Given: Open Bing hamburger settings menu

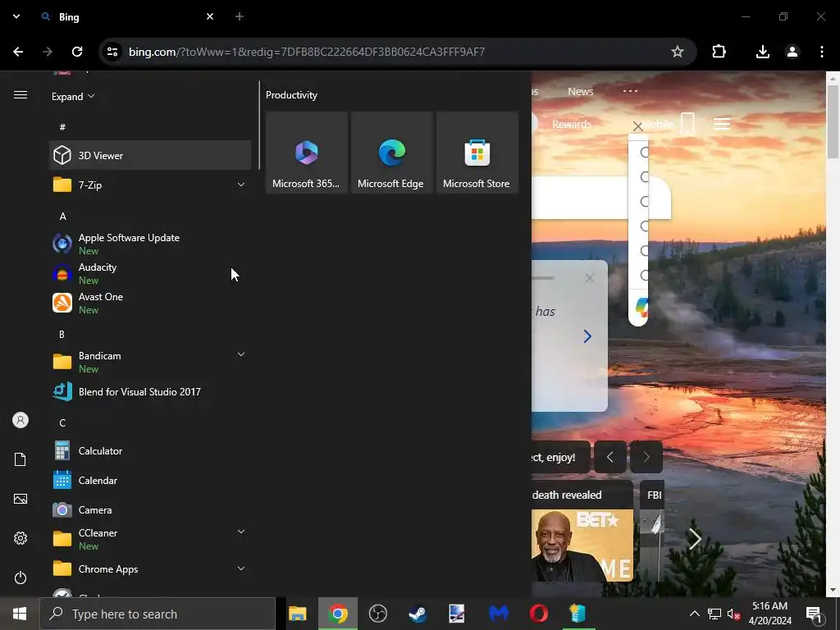Looking at the screenshot, I should click(x=722, y=124).
